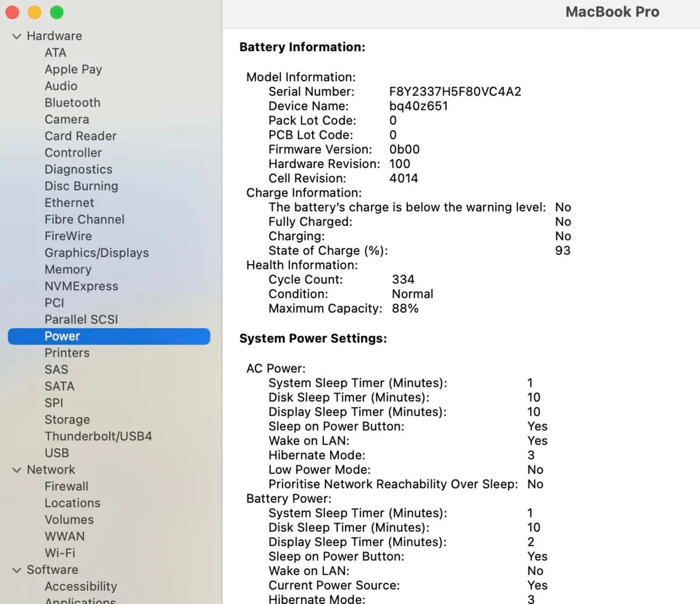The height and width of the screenshot is (604, 700).
Task: Click the green full-screen window button
Action: [57, 12]
